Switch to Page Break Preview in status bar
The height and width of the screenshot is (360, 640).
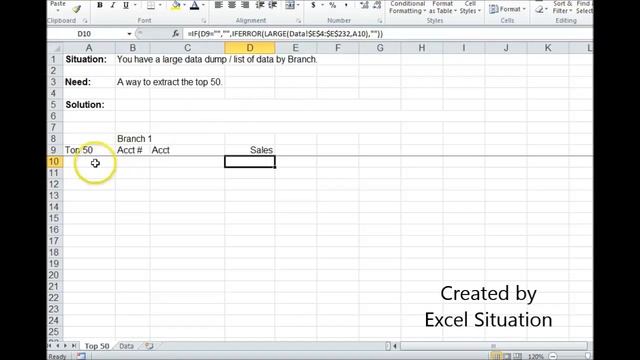click(x=518, y=356)
